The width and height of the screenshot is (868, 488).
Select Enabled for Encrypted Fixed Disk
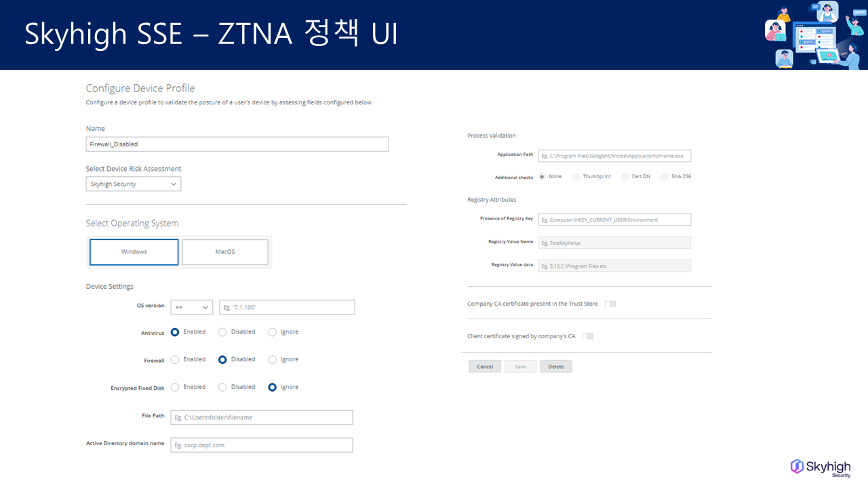[x=175, y=387]
